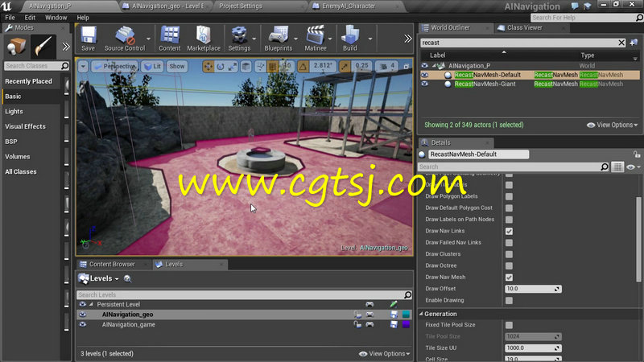Open the Levels dropdown menu
The width and height of the screenshot is (644, 362).
click(98, 278)
